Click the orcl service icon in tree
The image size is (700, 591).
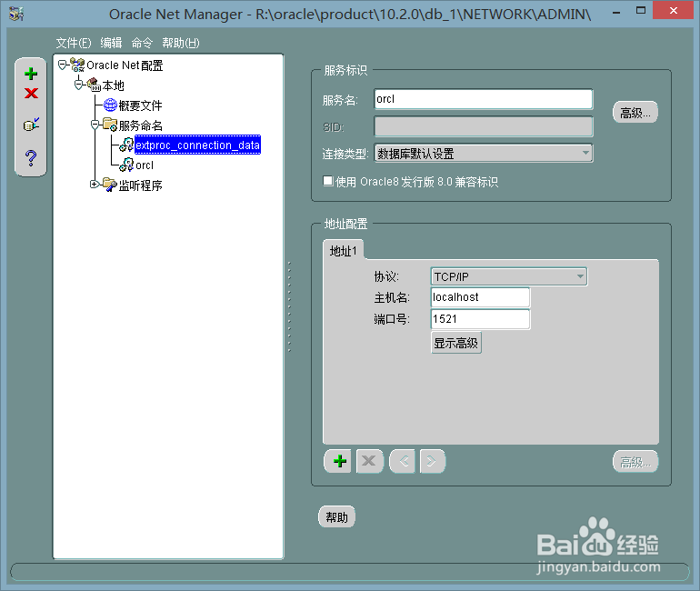point(126,165)
